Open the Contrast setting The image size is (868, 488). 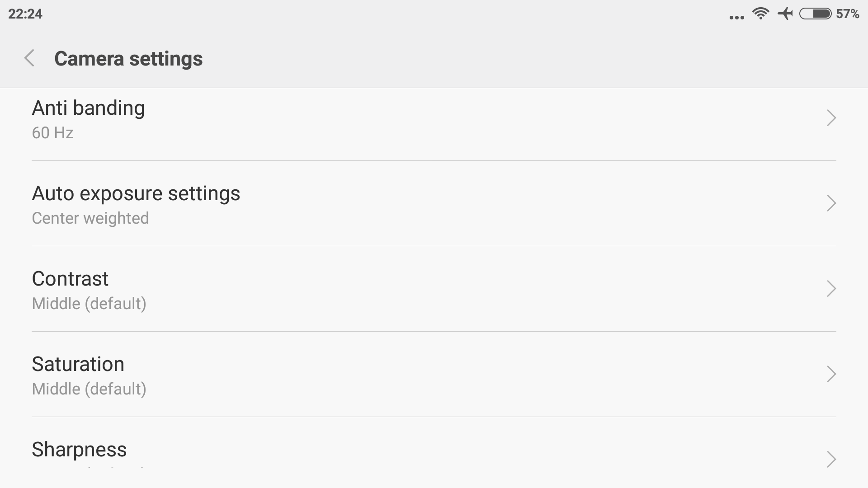tap(434, 289)
